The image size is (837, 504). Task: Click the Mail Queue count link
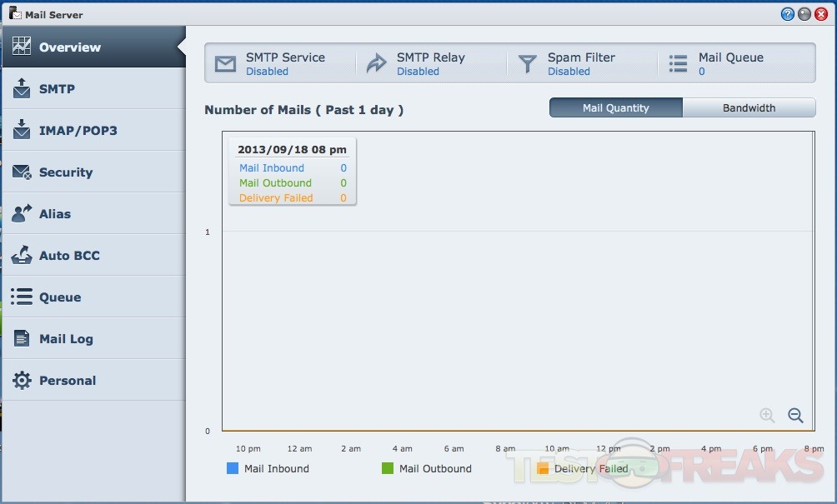pyautogui.click(x=702, y=72)
